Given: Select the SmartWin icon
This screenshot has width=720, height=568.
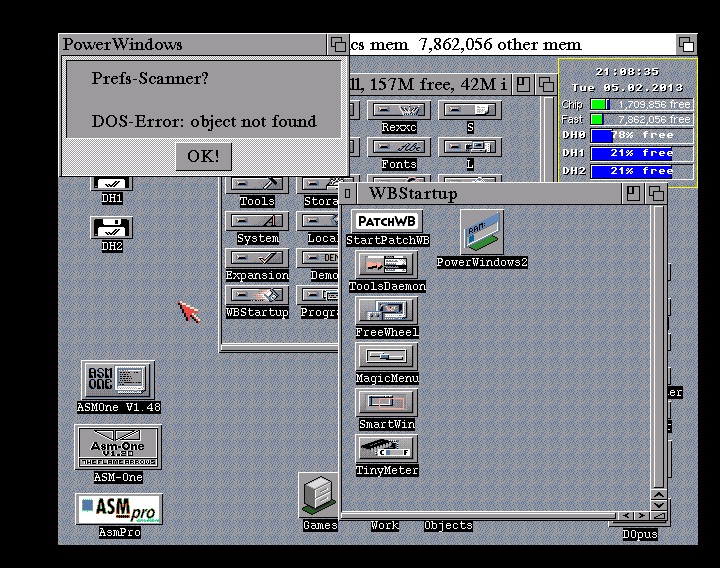Looking at the screenshot, I should (x=387, y=403).
